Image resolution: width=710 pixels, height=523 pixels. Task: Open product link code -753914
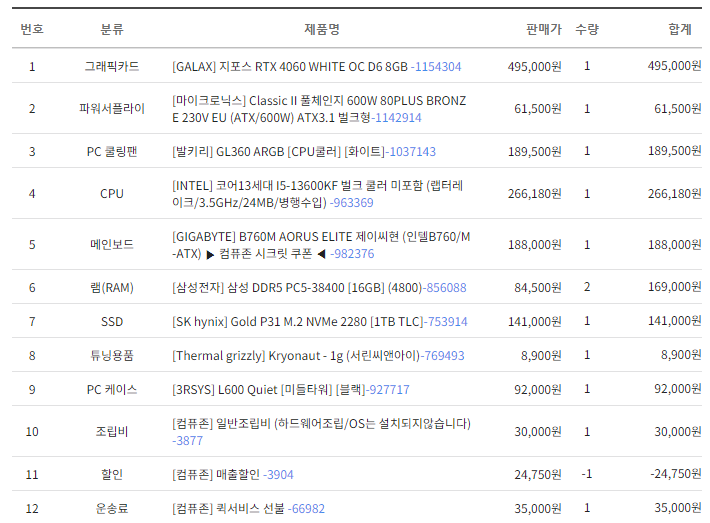[x=446, y=321]
